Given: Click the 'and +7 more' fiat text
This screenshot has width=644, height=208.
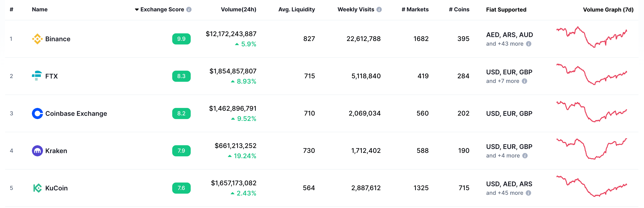Looking at the screenshot, I should coord(503,81).
